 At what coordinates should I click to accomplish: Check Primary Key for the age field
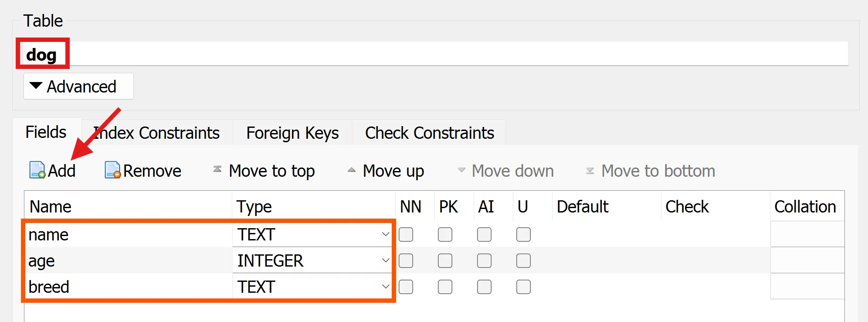[445, 261]
